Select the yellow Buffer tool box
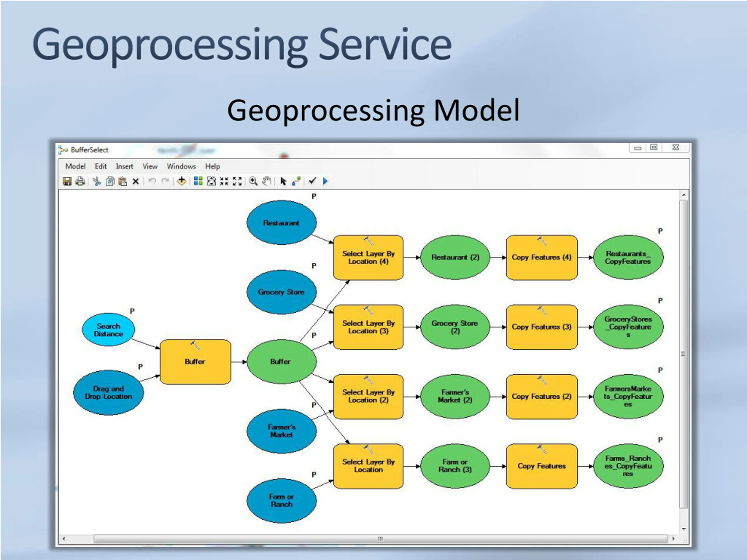Screen dimensions: 747x560 pyautogui.click(x=195, y=361)
